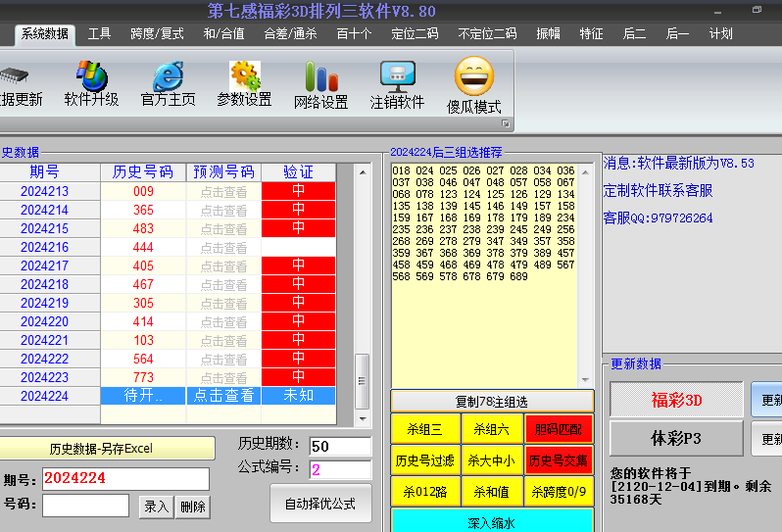Click 点击查看 in the 2024224 row

pos(224,396)
